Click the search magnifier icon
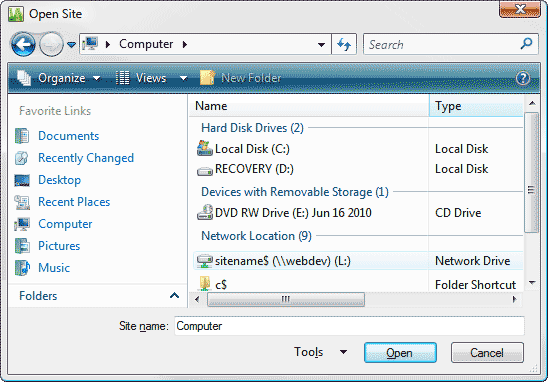Image resolution: width=548 pixels, height=382 pixels. 526,44
